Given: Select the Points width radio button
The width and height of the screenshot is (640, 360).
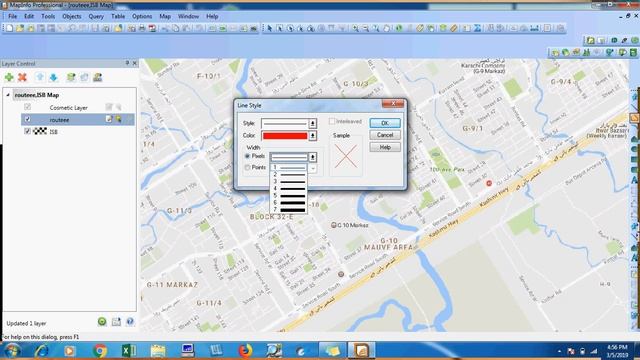Looking at the screenshot, I should [x=247, y=167].
